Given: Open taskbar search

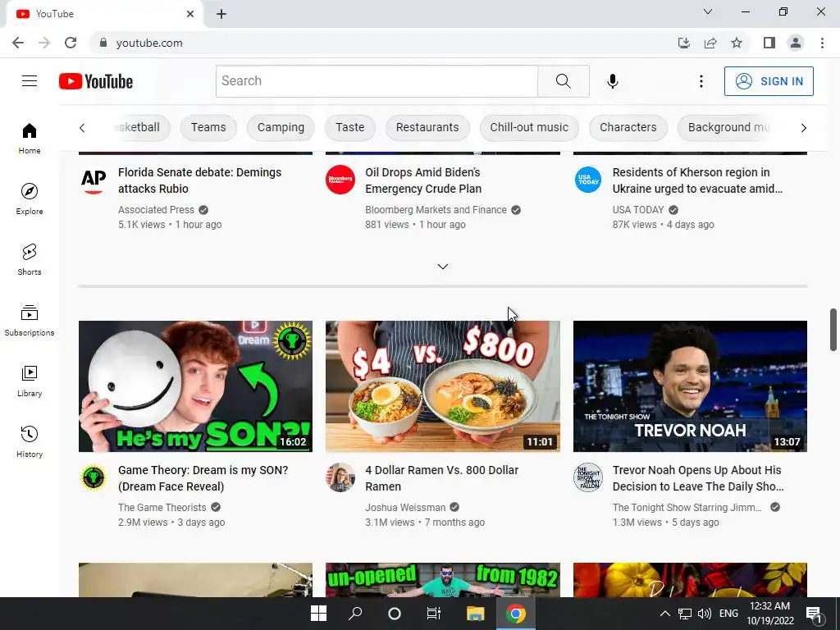Looking at the screenshot, I should 355,614.
